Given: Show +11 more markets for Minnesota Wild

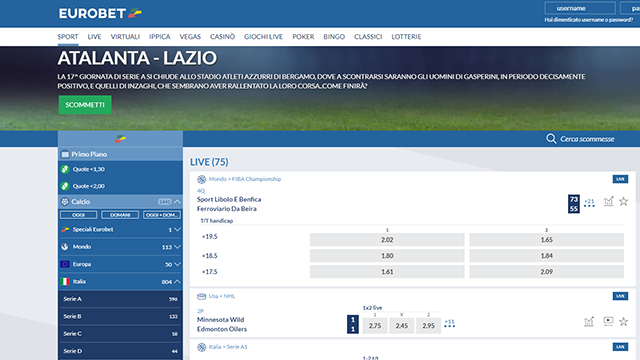Looking at the screenshot, I should (449, 323).
